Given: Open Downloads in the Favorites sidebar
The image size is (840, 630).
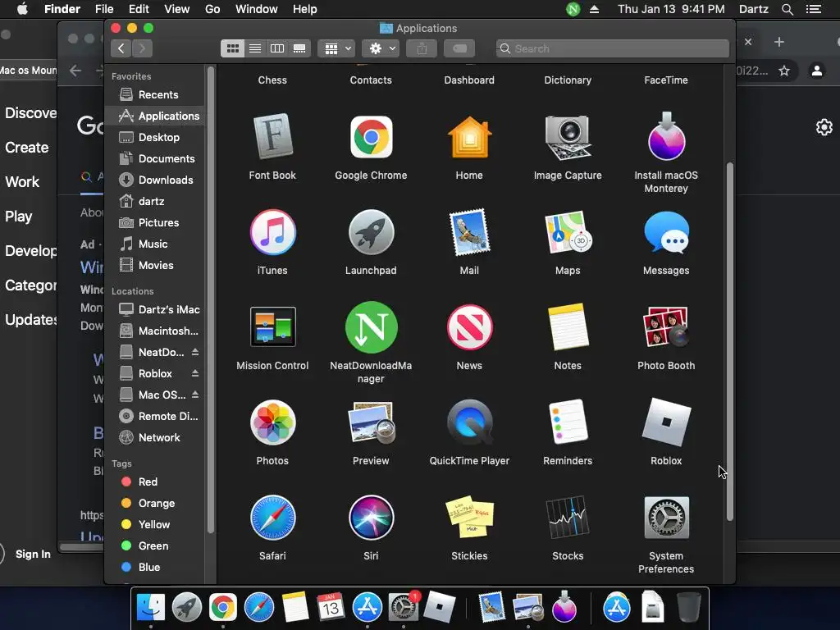Looking at the screenshot, I should tap(156, 180).
